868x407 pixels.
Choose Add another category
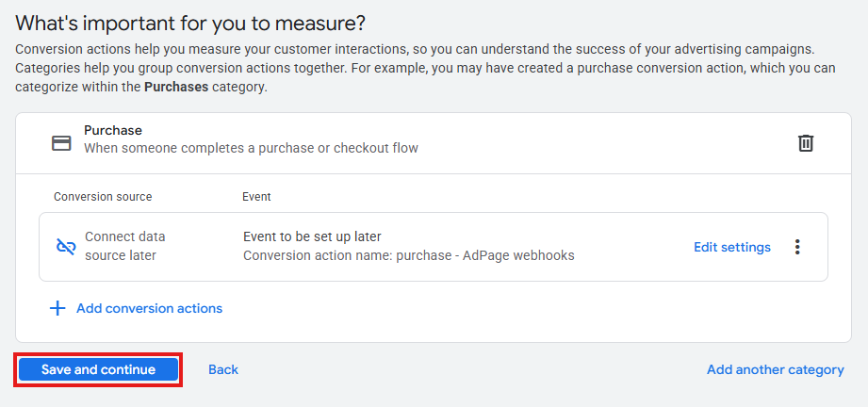point(775,369)
